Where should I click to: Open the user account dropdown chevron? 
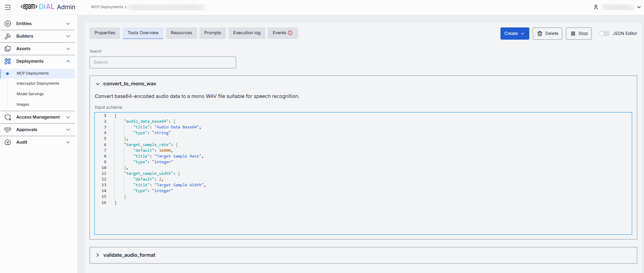pos(639,7)
